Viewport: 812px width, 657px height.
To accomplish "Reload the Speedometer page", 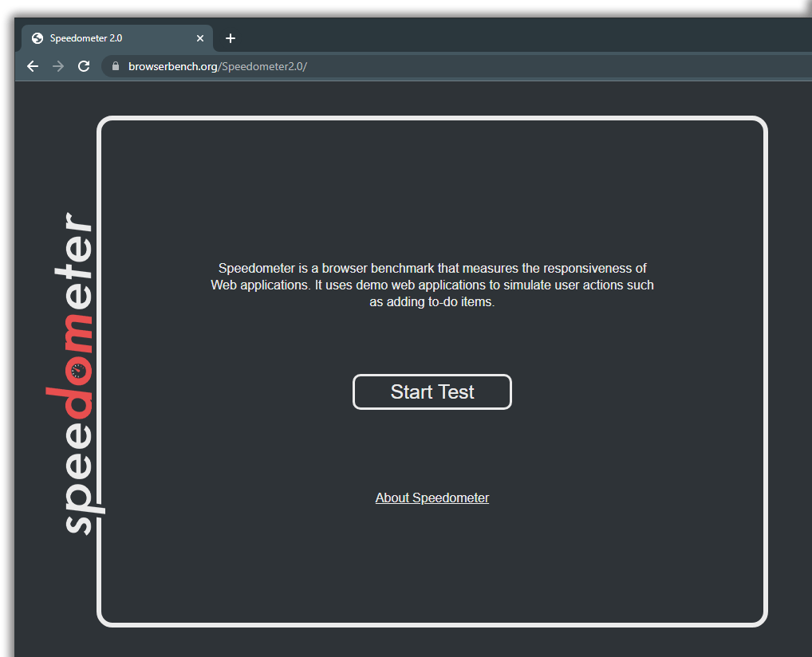I will click(84, 66).
